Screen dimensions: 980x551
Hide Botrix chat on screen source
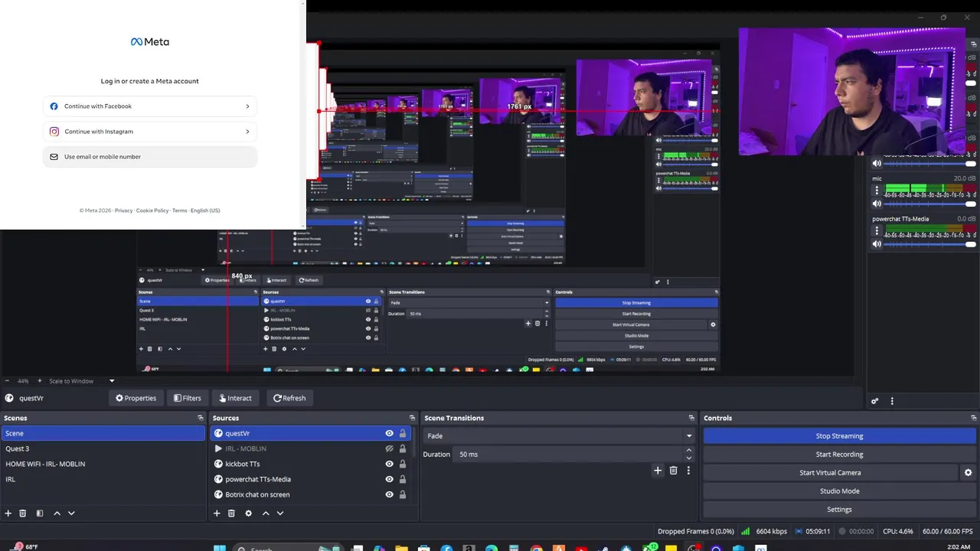point(389,494)
